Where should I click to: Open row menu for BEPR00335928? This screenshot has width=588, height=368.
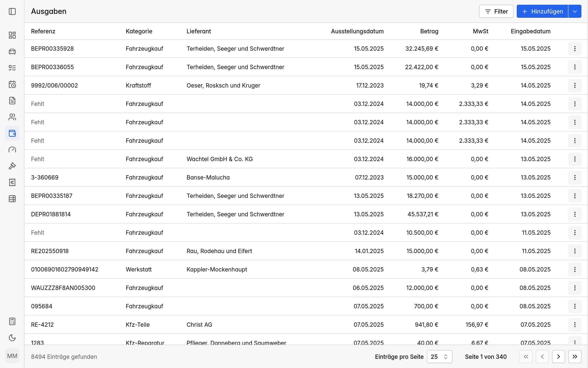tap(575, 49)
